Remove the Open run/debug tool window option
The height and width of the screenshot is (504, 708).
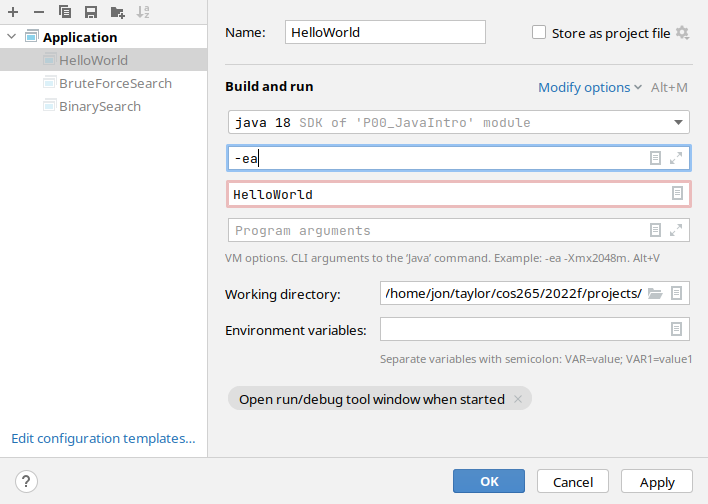click(518, 399)
